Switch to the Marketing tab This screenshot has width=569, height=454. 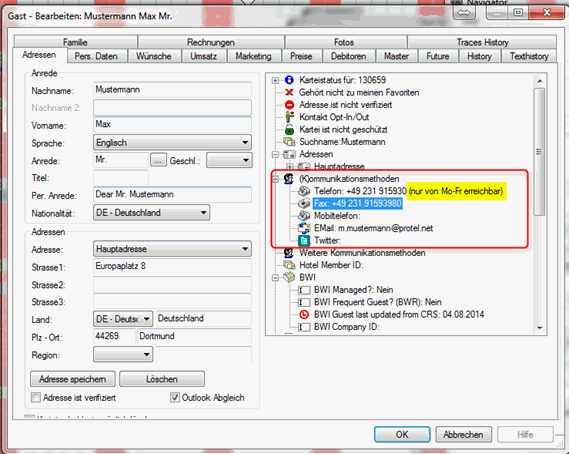pyautogui.click(x=253, y=56)
